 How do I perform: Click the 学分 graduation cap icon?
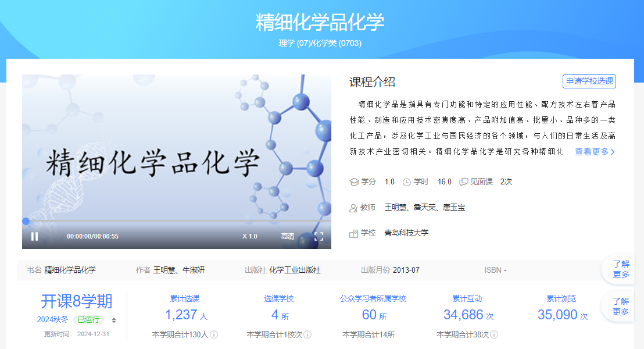354,182
